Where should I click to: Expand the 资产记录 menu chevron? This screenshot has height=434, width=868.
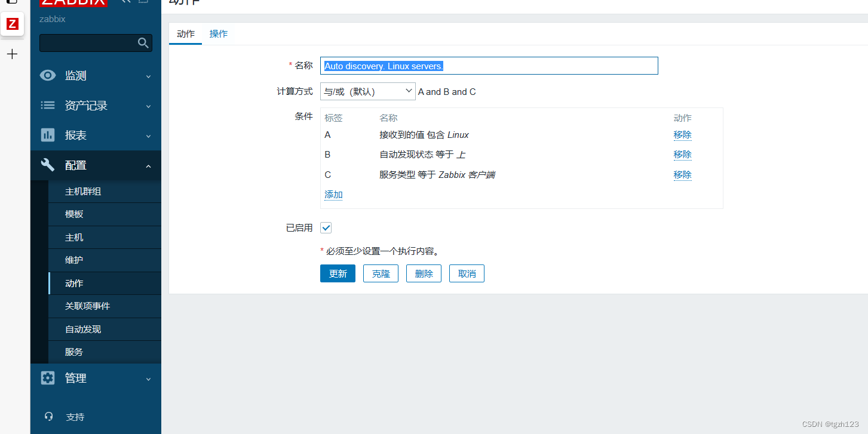[x=149, y=106]
